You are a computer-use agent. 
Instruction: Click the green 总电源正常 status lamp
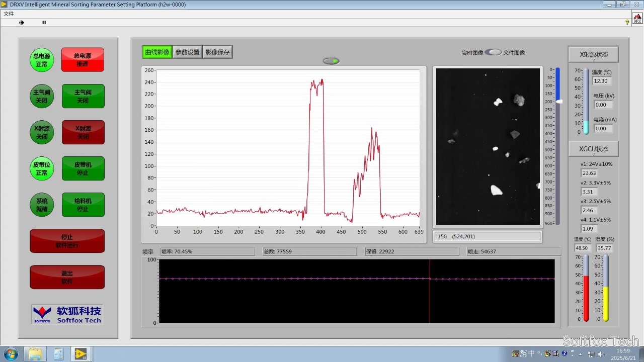pyautogui.click(x=41, y=59)
